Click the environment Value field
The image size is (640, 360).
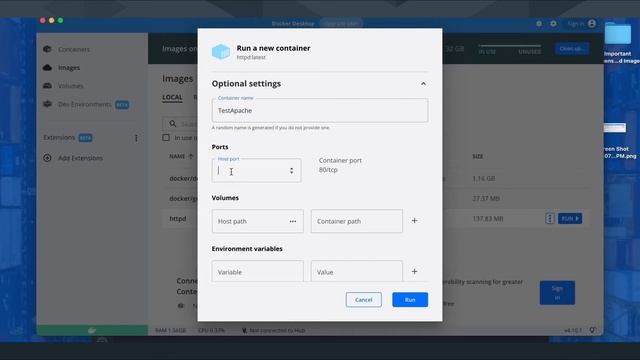click(357, 271)
